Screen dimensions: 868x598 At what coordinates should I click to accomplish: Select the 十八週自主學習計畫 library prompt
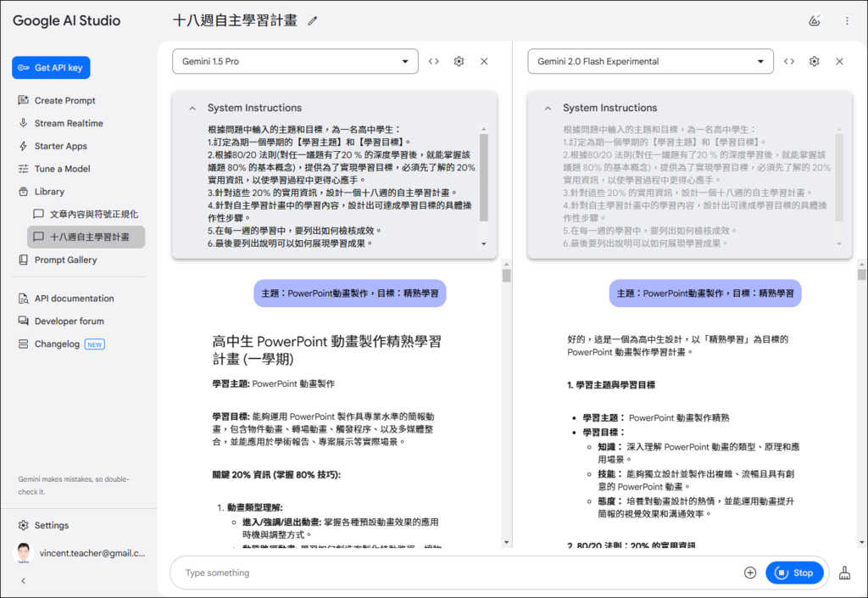[86, 237]
